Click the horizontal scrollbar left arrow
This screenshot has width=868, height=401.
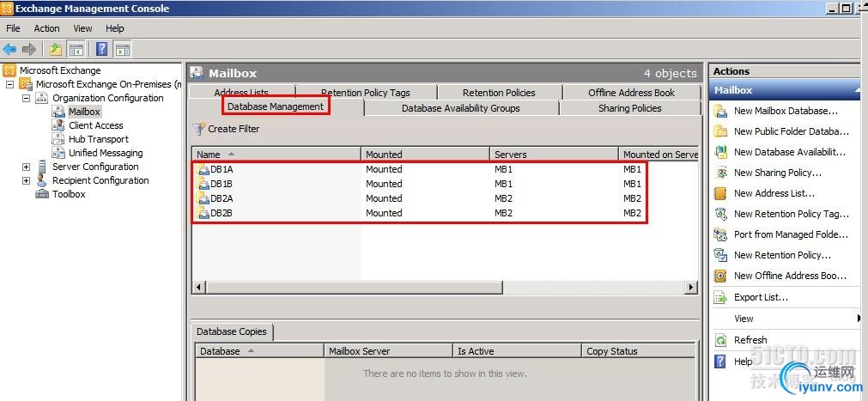point(198,288)
